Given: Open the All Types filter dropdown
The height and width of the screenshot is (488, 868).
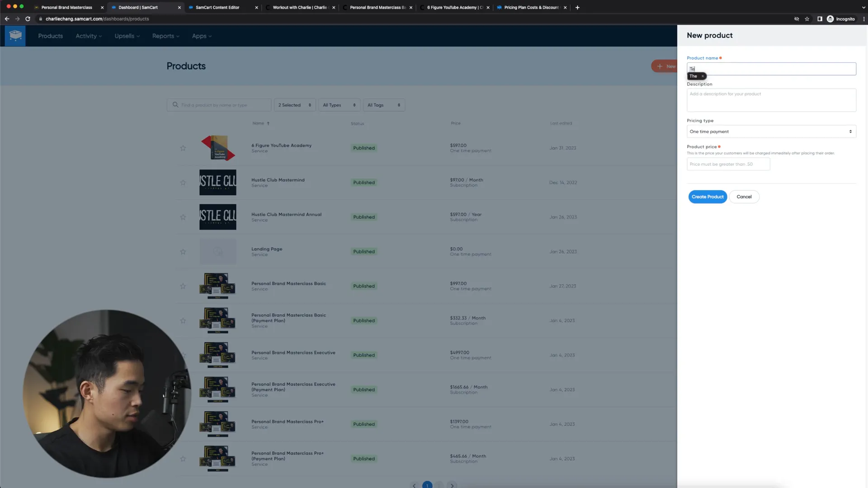Looking at the screenshot, I should click(x=340, y=105).
